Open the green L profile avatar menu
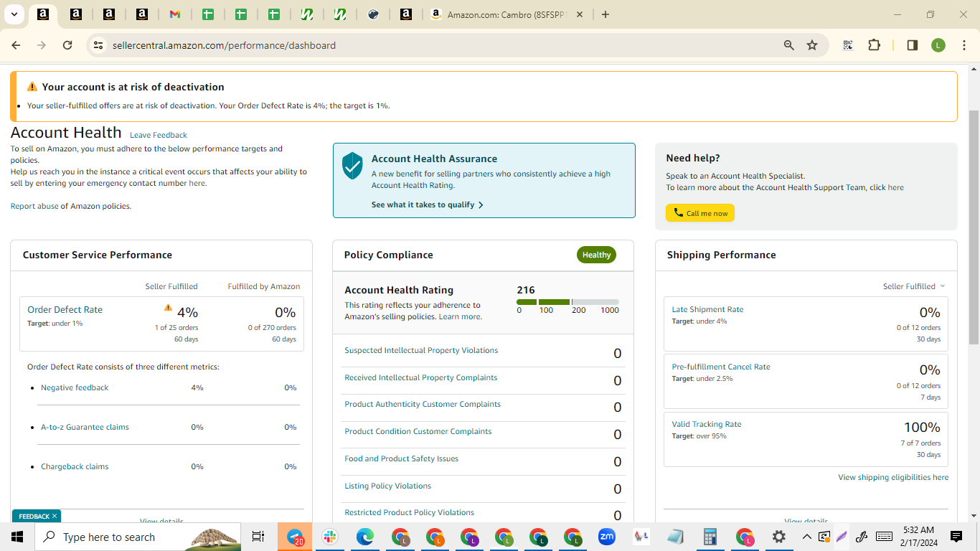Viewport: 980px width, 551px height. 938,45
